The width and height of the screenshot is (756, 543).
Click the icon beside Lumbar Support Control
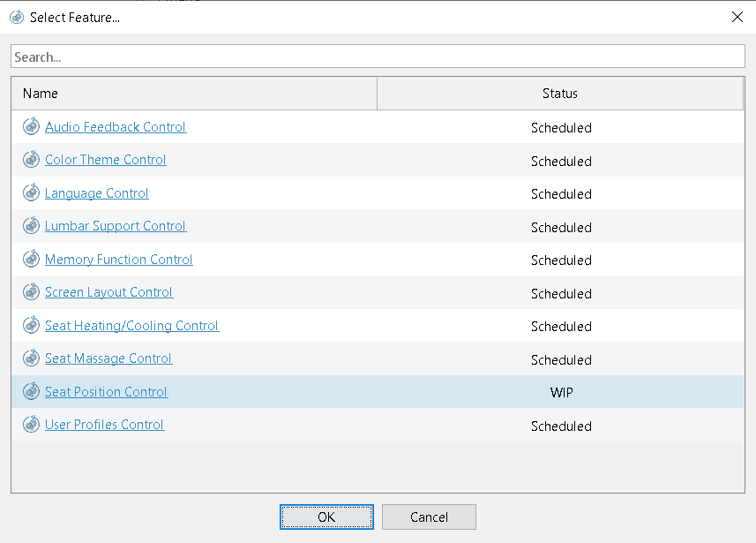31,226
